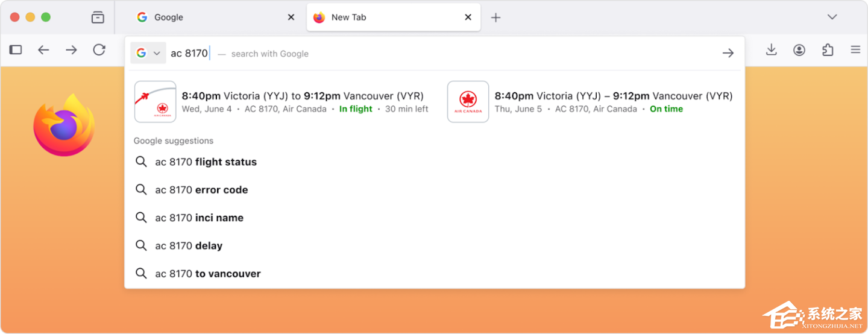Screen dimensions: 868x334
Task: Open the June 5 on-time AC 8170 result
Action: point(591,102)
